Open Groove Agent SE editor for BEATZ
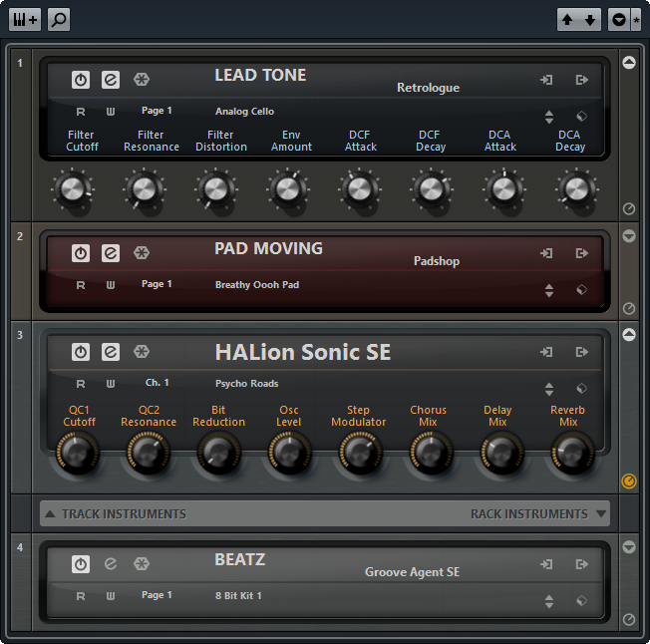 tap(111, 564)
